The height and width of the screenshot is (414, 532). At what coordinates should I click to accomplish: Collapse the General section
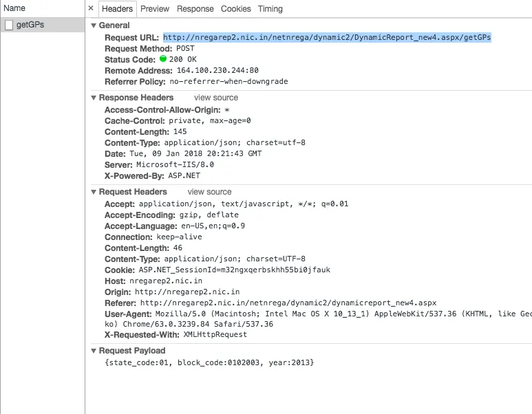pos(94,25)
